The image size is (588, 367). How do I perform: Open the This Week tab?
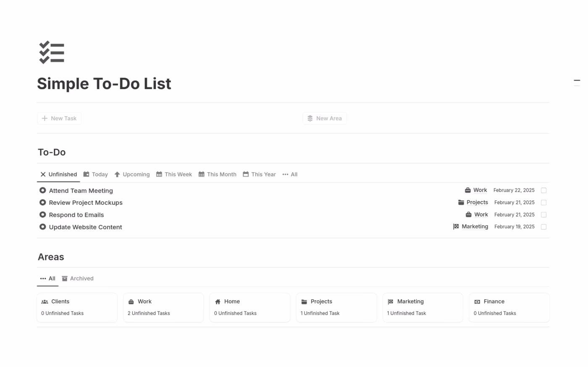(x=174, y=174)
